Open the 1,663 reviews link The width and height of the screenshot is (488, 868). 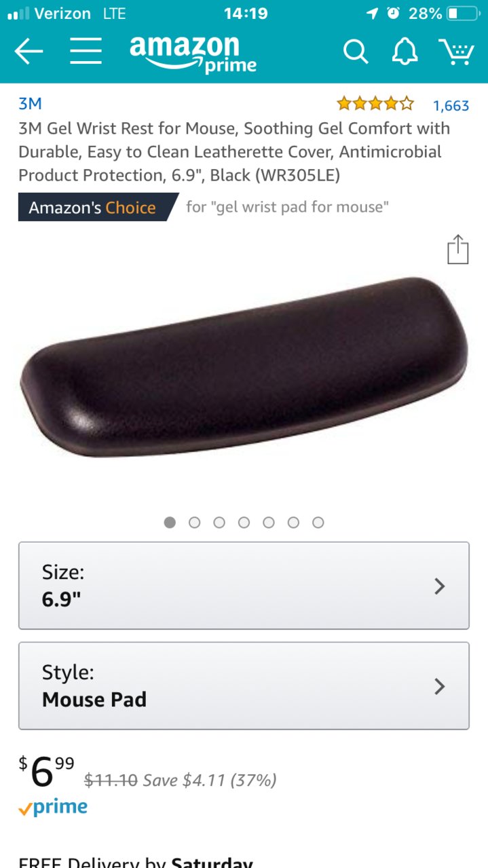pyautogui.click(x=451, y=105)
